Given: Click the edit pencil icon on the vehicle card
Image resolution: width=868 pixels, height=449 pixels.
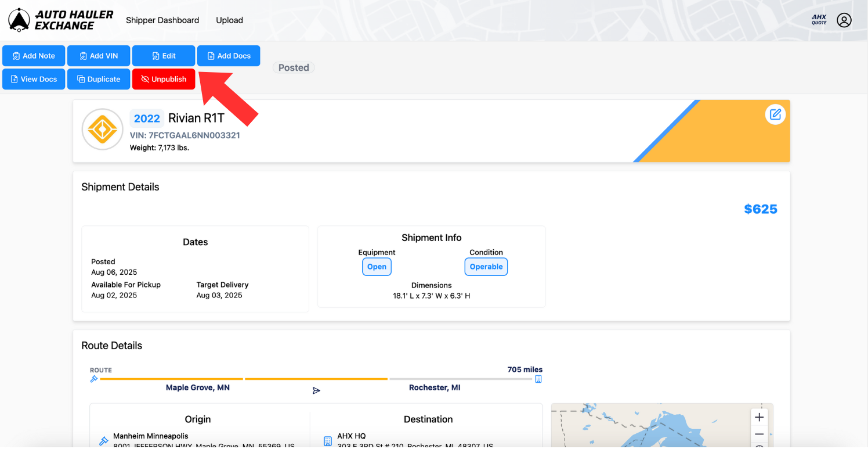Looking at the screenshot, I should coord(775,114).
